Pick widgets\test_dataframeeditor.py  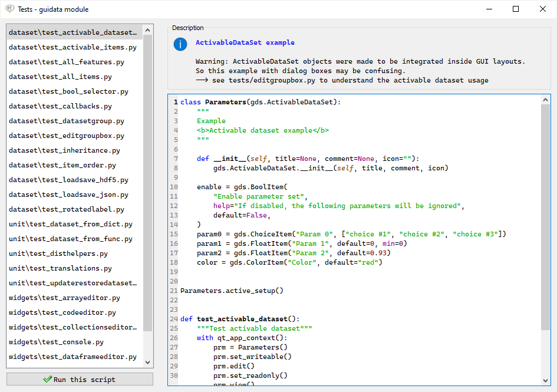75,357
